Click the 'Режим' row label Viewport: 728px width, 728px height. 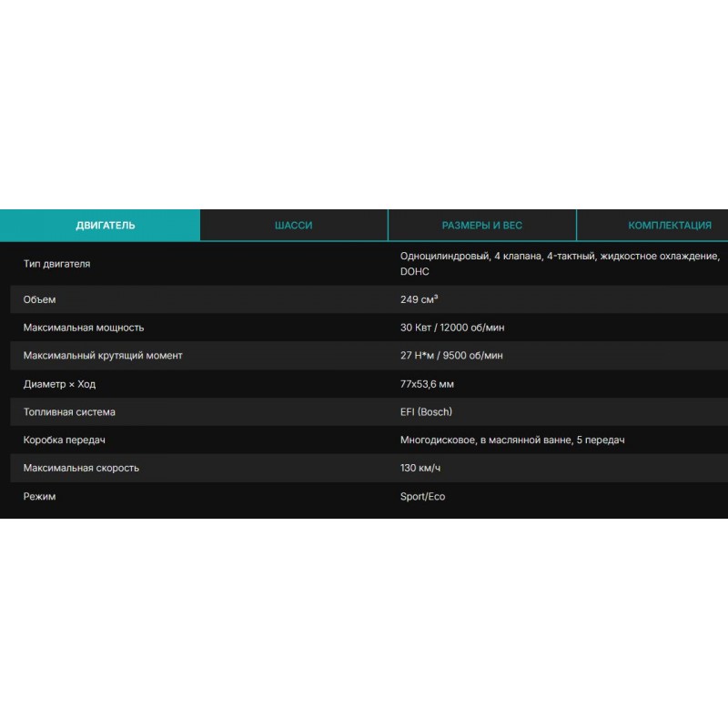(x=39, y=496)
